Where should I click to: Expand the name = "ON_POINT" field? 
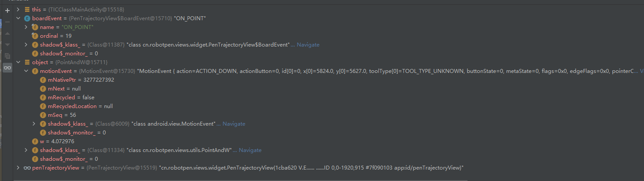click(x=26, y=27)
